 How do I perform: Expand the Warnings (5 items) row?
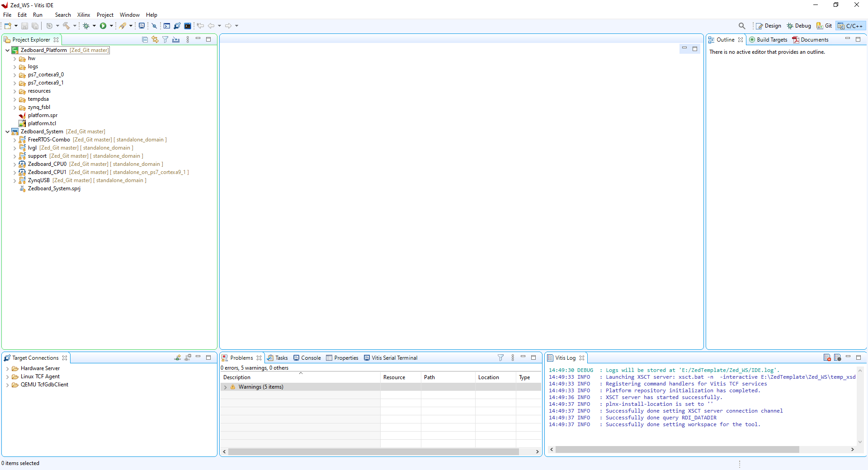coord(226,387)
